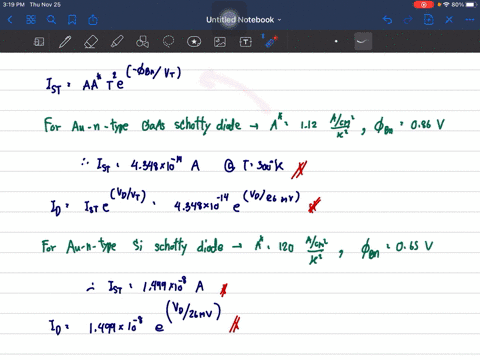480x360 pixels.
Task: Tap the 3:19 PM clock
Action: coord(13,5)
